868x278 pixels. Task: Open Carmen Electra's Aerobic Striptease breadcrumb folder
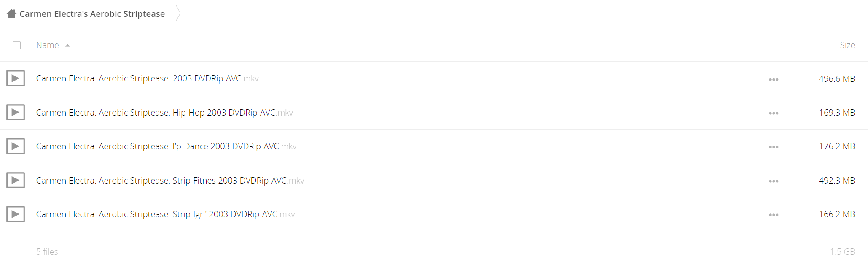click(92, 14)
